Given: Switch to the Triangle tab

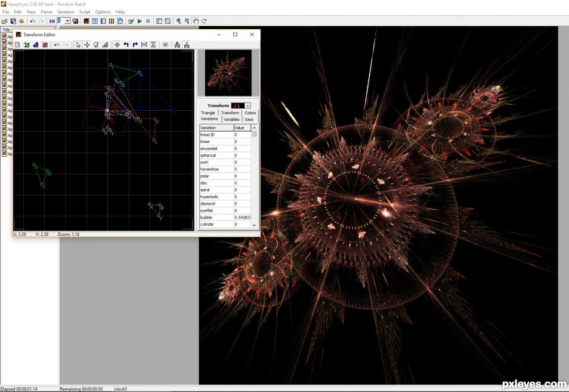Looking at the screenshot, I should tap(208, 113).
